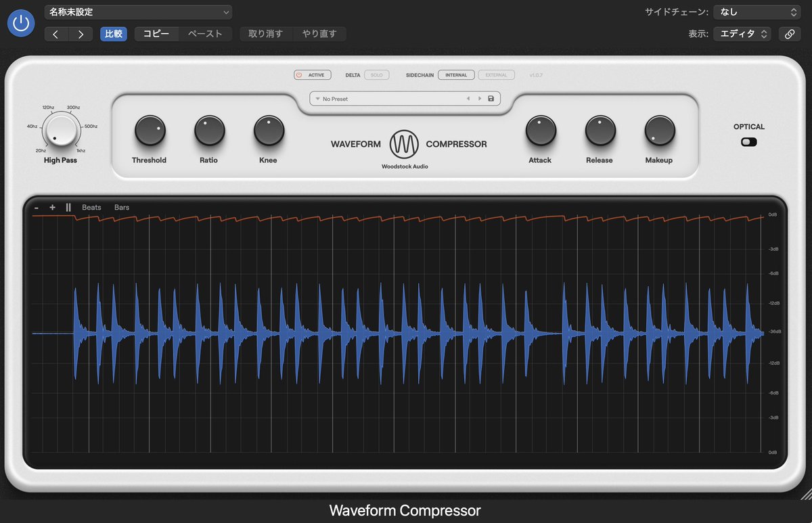Click the 500hz High Pass label
812x523 pixels.
click(91, 127)
